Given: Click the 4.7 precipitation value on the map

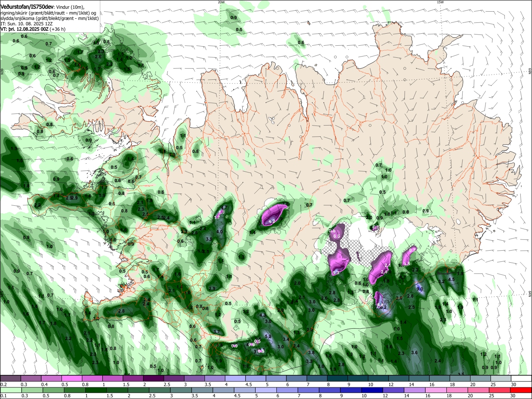Looking at the screenshot, I should tap(225, 207).
